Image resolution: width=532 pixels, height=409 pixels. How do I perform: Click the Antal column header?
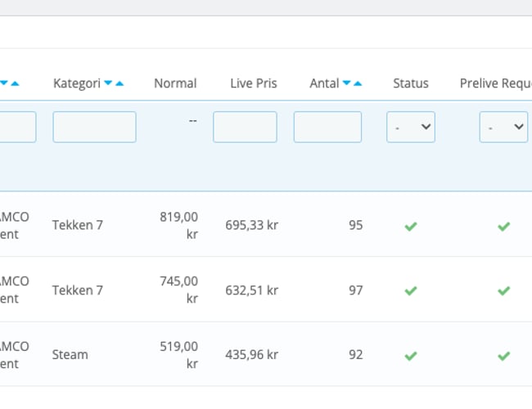point(324,83)
